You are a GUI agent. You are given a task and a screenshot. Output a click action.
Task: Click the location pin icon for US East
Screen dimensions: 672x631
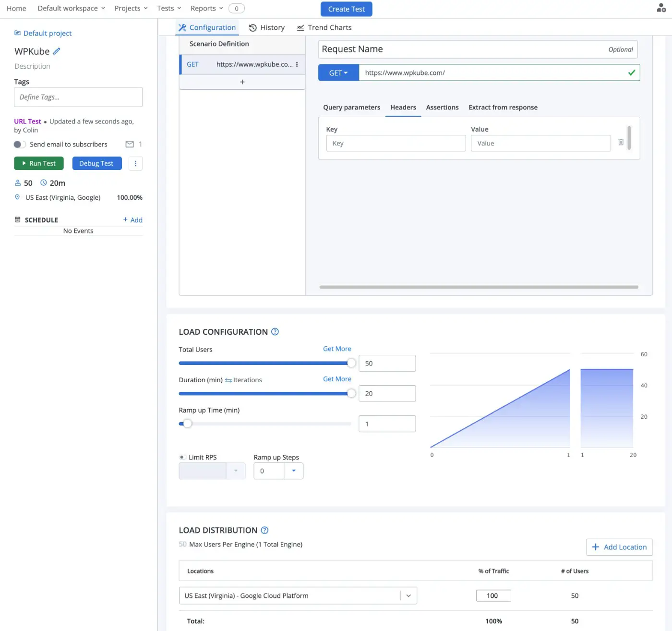pyautogui.click(x=17, y=197)
